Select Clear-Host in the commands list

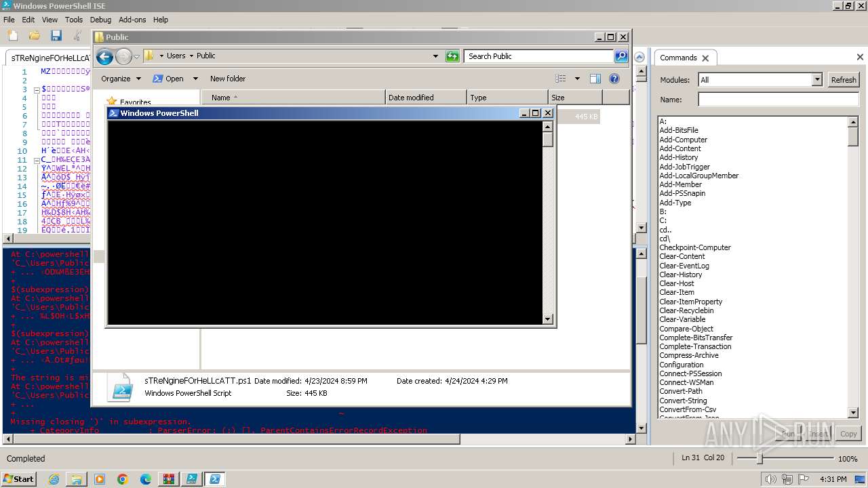[677, 283]
